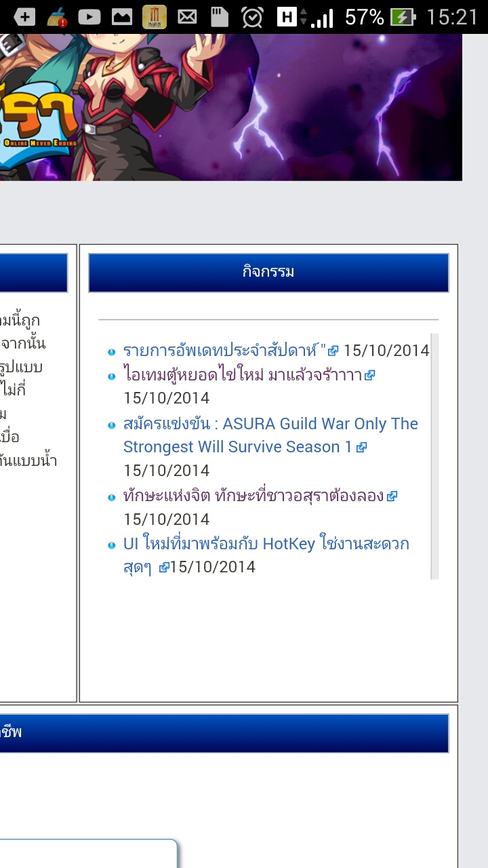The image size is (488, 868).
Task: Click external-link icon after ทักษะแห่งจิต link
Action: click(x=392, y=496)
